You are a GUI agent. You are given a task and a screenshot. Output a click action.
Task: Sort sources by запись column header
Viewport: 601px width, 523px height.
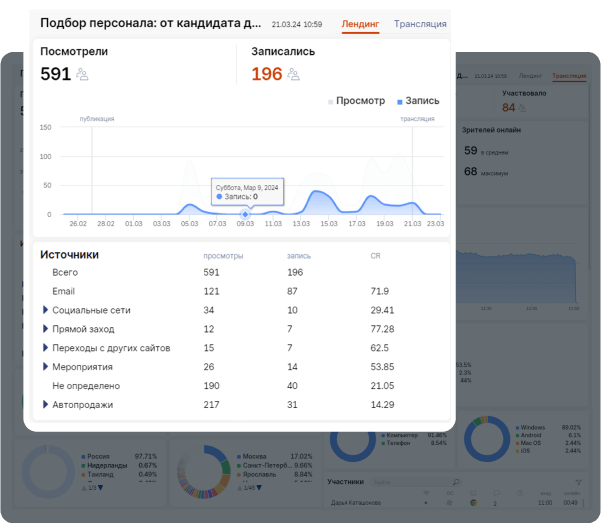click(x=299, y=256)
